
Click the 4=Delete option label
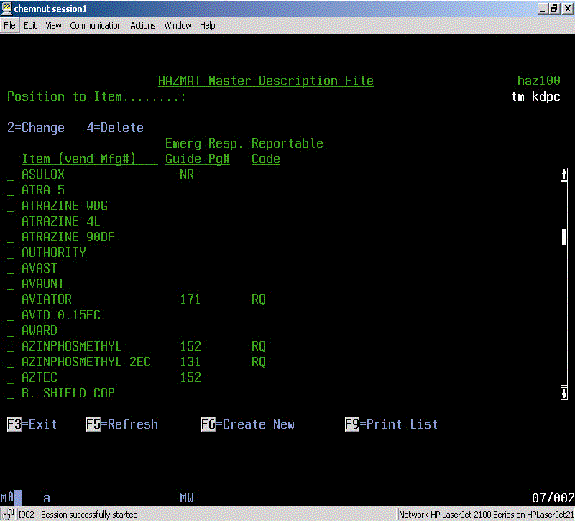[115, 128]
